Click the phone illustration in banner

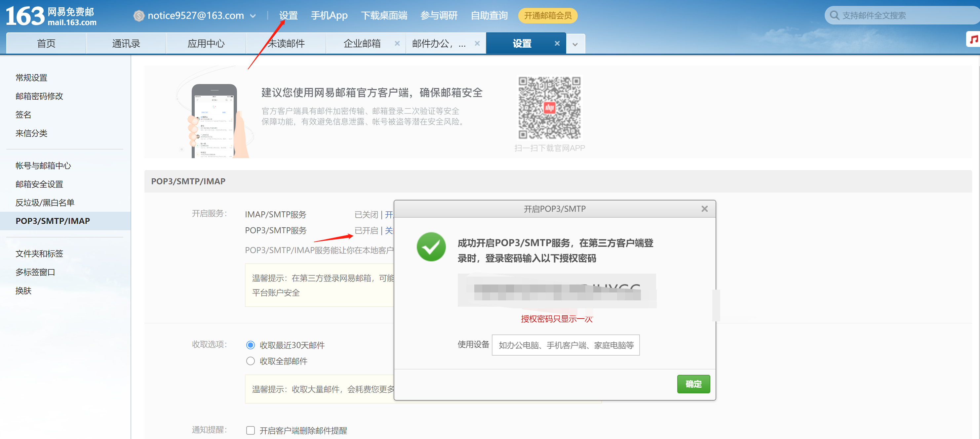(x=215, y=121)
